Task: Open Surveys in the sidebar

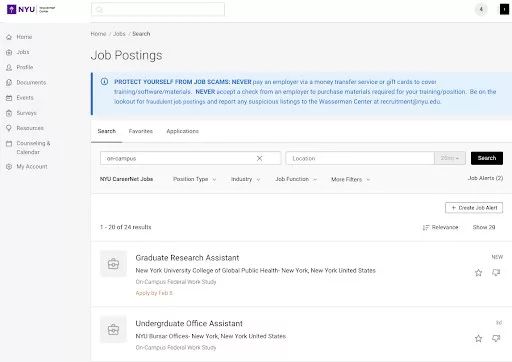Action: pyautogui.click(x=26, y=113)
